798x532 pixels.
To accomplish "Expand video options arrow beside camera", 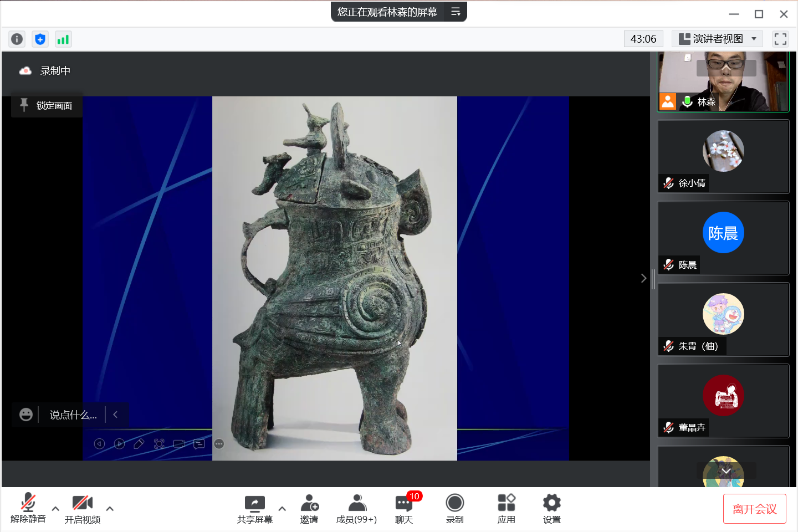I will 110,509.
